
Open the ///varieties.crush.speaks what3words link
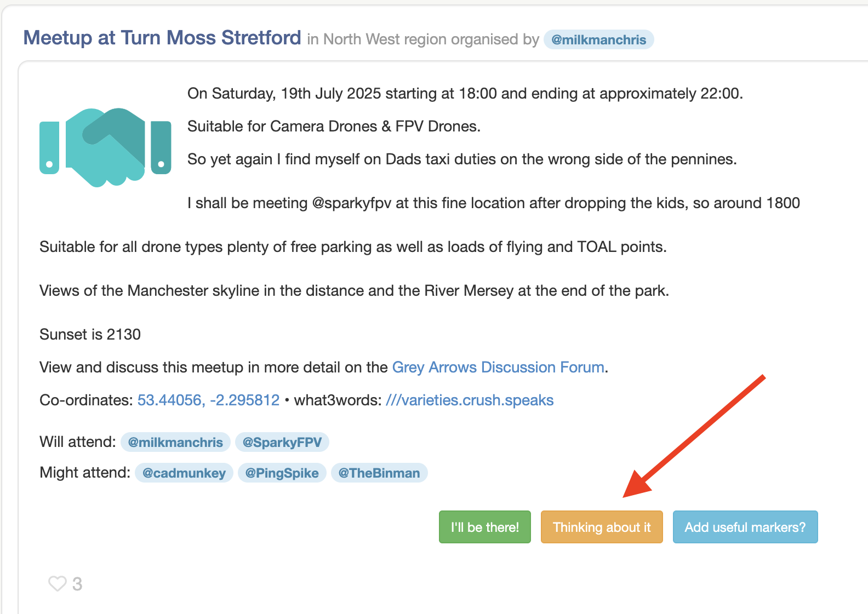[470, 400]
